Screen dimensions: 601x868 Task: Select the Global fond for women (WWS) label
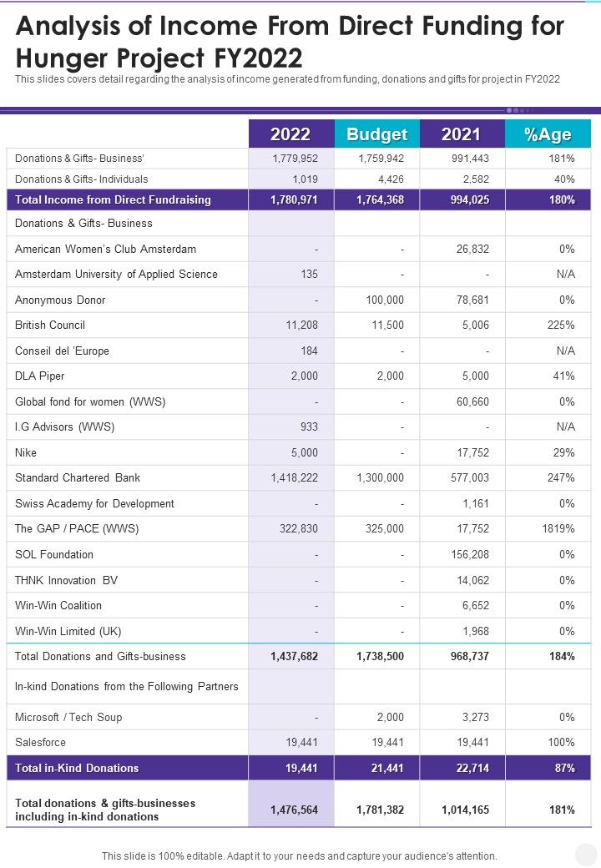point(90,402)
